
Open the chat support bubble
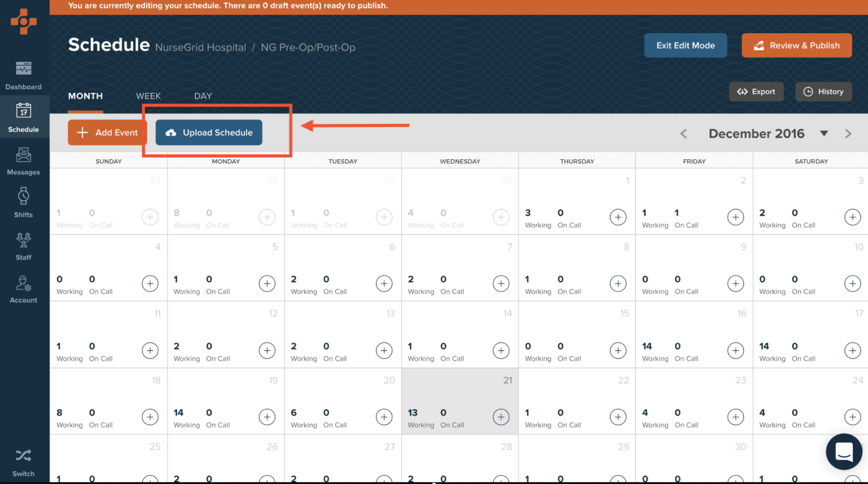coord(844,451)
